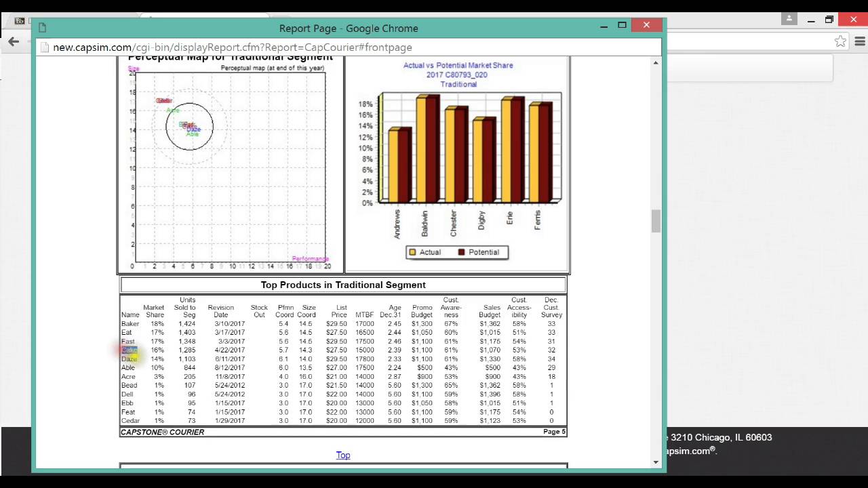The height and width of the screenshot is (488, 868).
Task: Click the Potential legend dark red swatch
Action: [462, 252]
